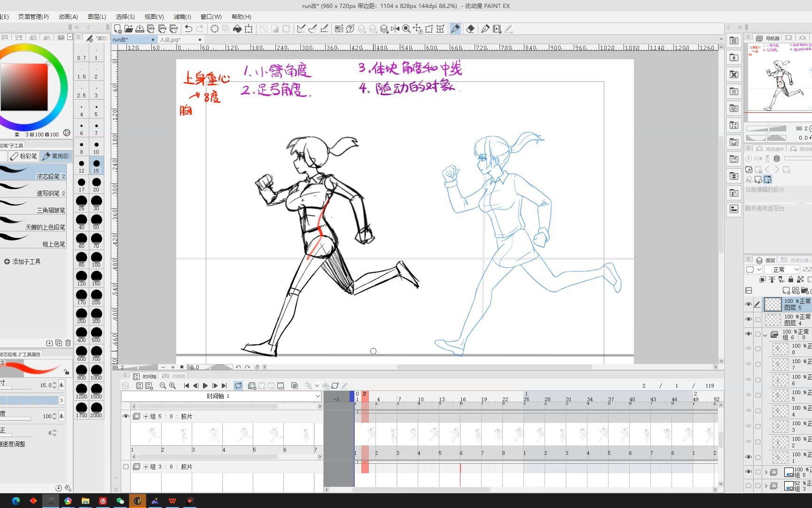Hide 图层 4 layer
Image resolution: width=812 pixels, height=508 pixels.
(x=749, y=319)
